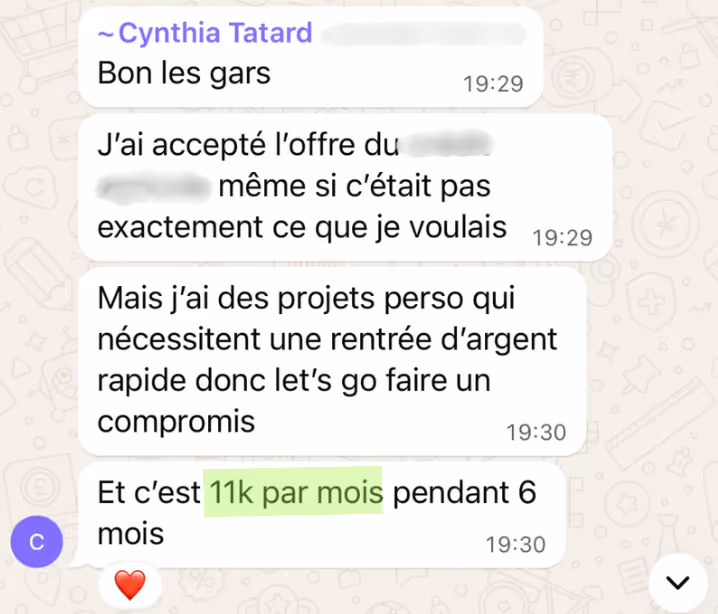
Task: Click the blurred word before "même si"
Action: pos(154,187)
